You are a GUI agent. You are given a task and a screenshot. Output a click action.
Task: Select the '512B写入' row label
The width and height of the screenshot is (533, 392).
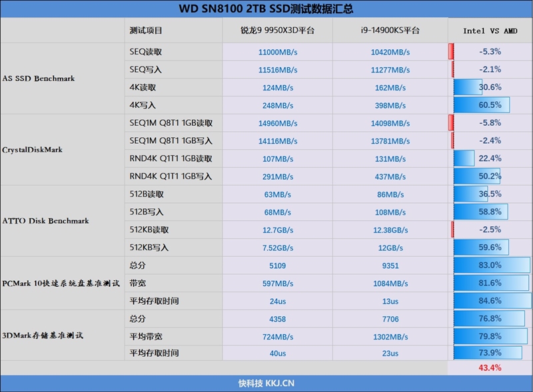tap(147, 212)
